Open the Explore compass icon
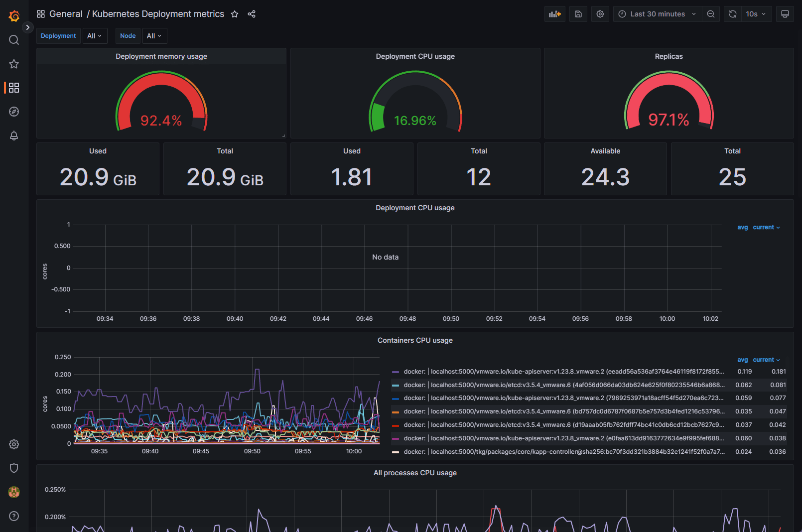The width and height of the screenshot is (802, 532). click(14, 112)
